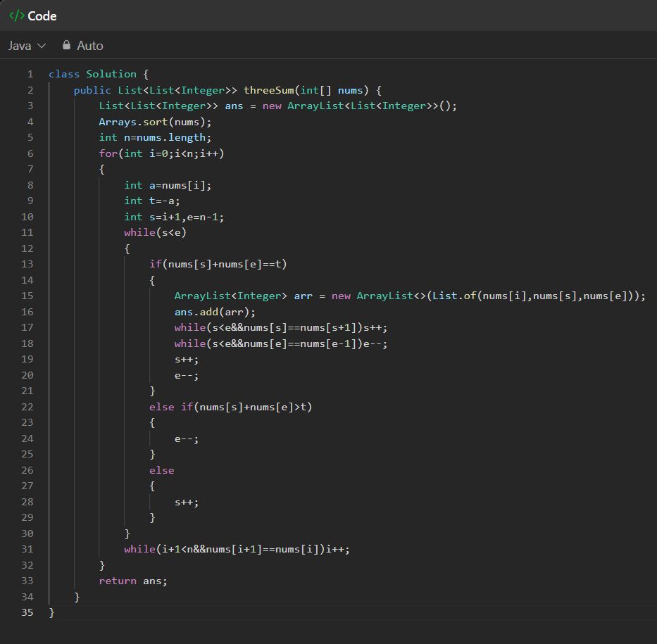Click the lock icon beside Auto
The width and height of the screenshot is (657, 644).
[67, 45]
